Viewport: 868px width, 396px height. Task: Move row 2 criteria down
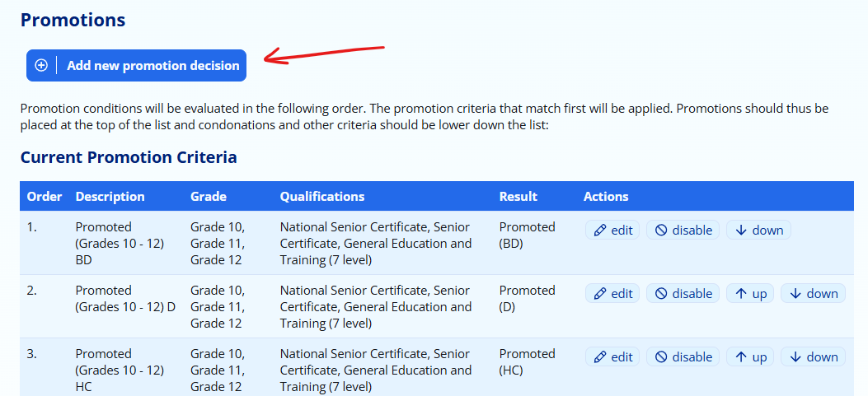(x=814, y=294)
